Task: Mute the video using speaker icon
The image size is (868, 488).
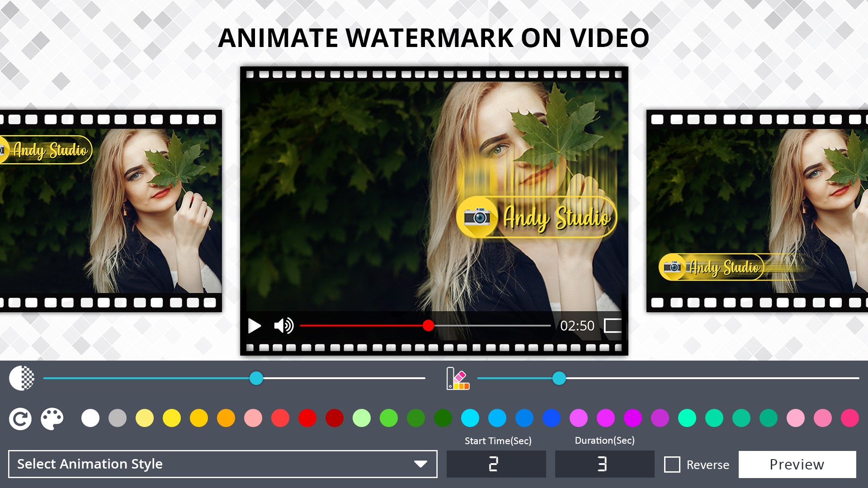Action: [283, 326]
